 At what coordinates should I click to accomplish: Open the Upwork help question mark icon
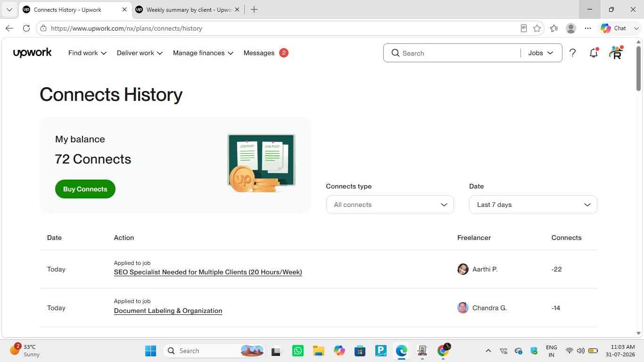572,53
